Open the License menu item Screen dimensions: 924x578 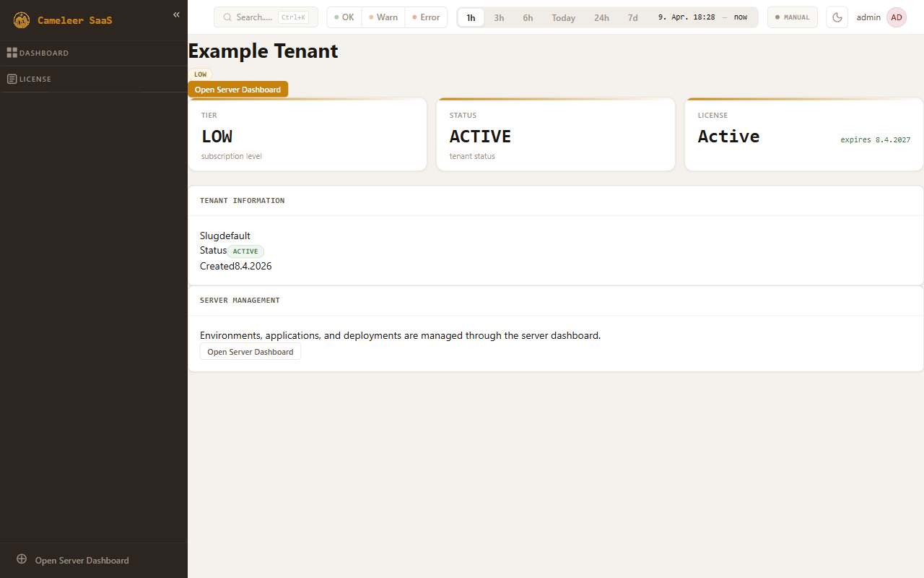pyautogui.click(x=35, y=79)
